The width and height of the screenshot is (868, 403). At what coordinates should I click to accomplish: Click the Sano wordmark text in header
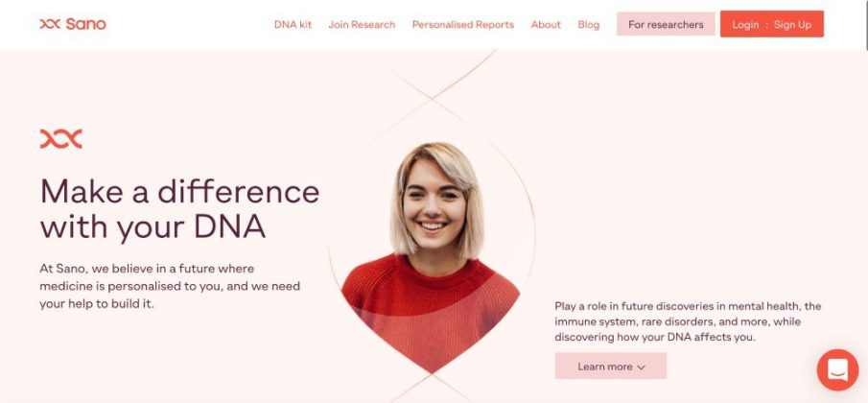[85, 24]
